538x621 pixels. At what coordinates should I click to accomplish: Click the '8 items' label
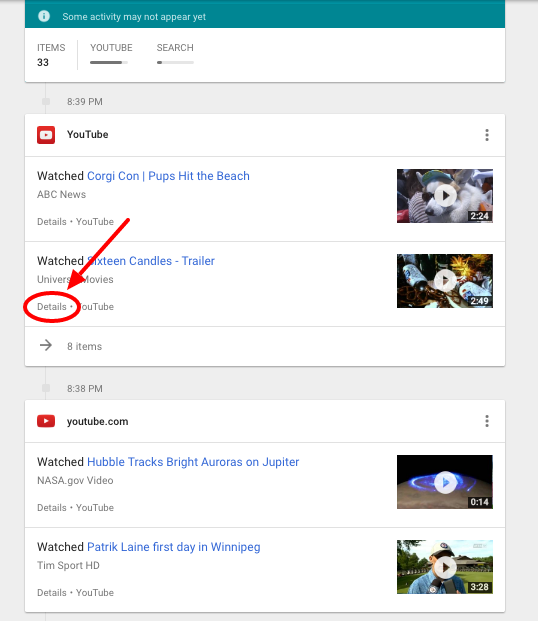coord(84,346)
